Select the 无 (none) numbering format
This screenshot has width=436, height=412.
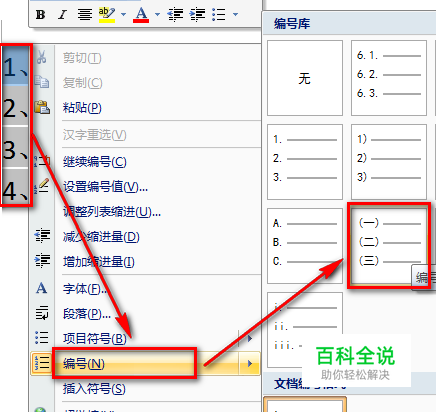point(305,78)
